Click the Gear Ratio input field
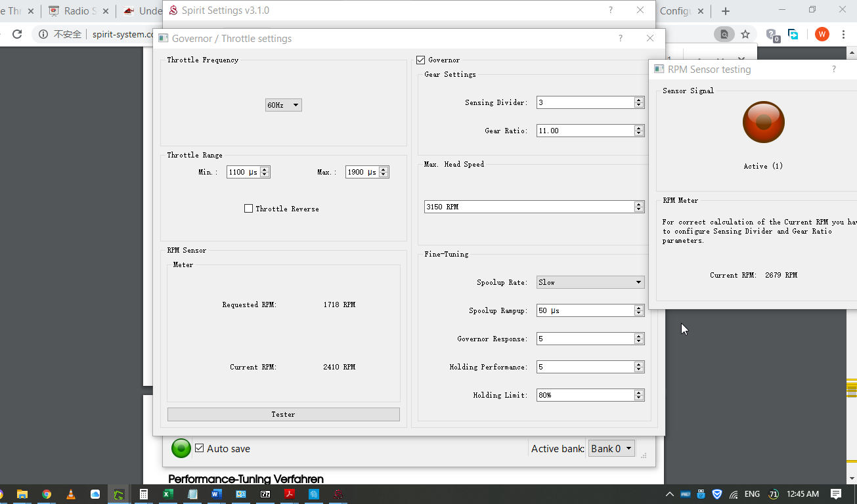Screen dimensions: 857x504 click(x=584, y=131)
